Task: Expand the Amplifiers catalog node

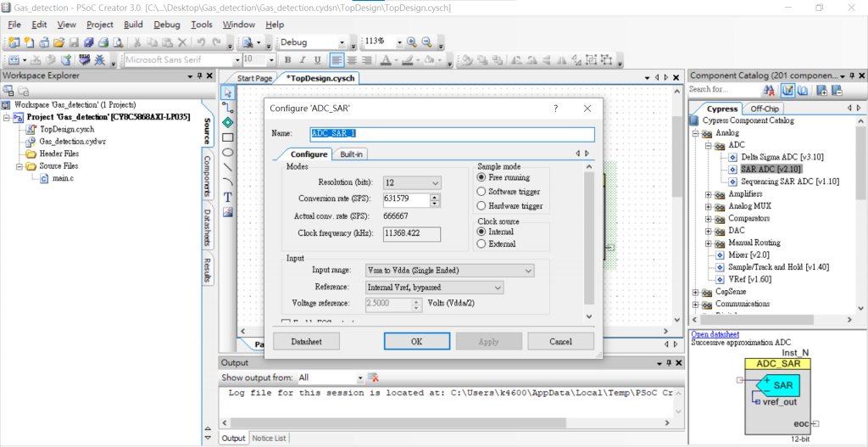Action: point(708,194)
